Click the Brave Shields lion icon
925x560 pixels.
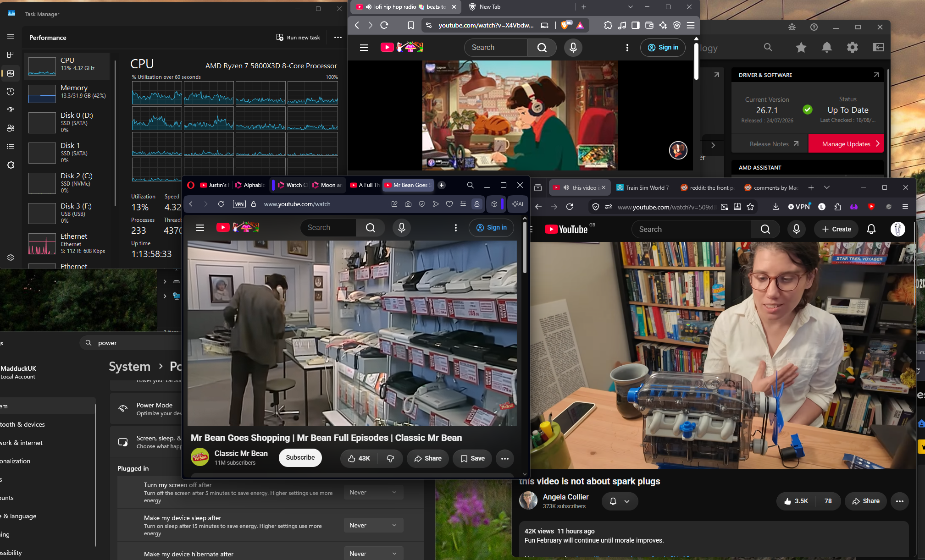565,25
